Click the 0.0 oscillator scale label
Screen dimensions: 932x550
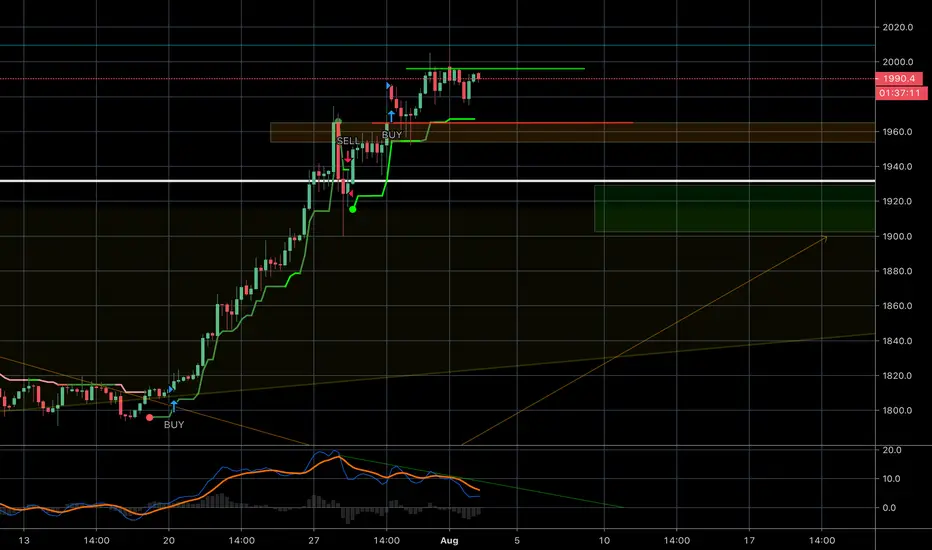click(x=889, y=508)
